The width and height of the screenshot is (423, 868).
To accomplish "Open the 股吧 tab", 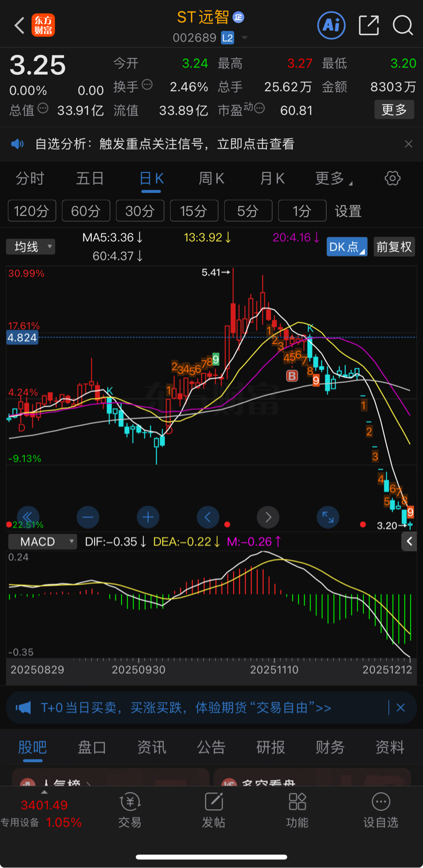I will click(32, 747).
